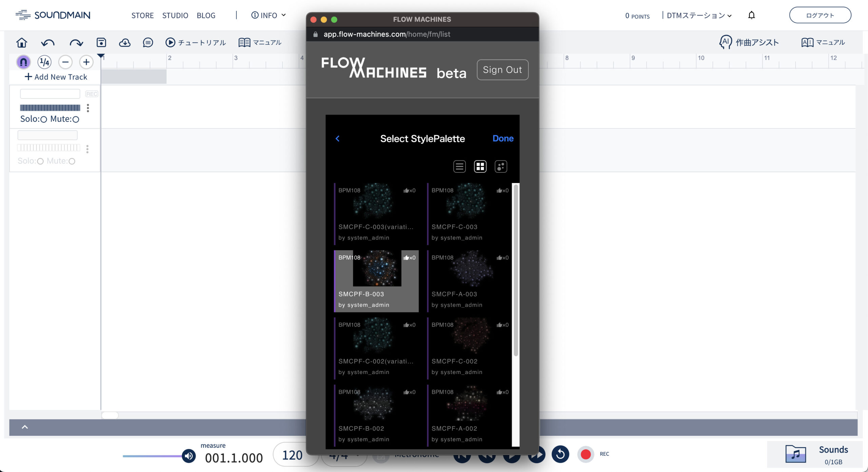Expand the INFO dropdown
Viewport: 868px width, 472px height.
[269, 15]
